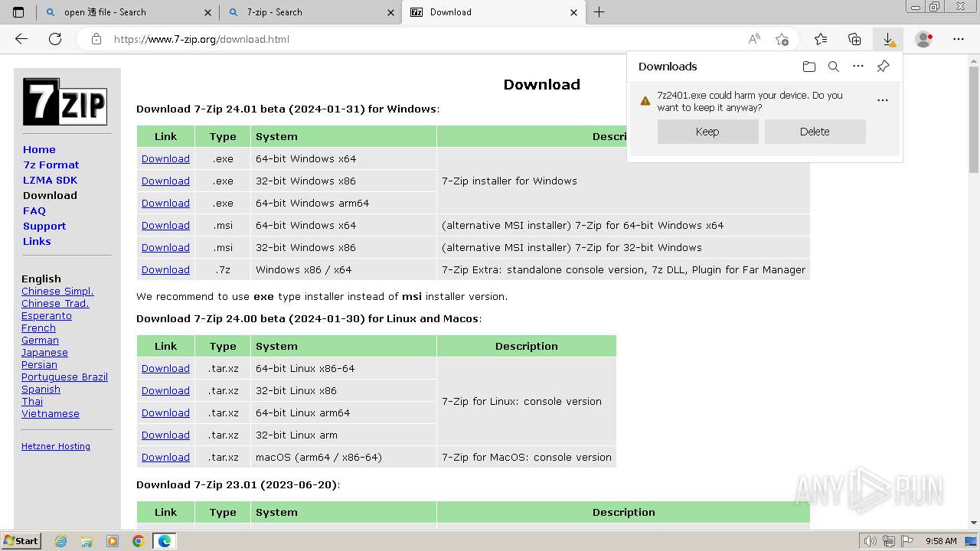Search downloads with magnifier icon
This screenshot has height=551, width=980.
(x=834, y=67)
